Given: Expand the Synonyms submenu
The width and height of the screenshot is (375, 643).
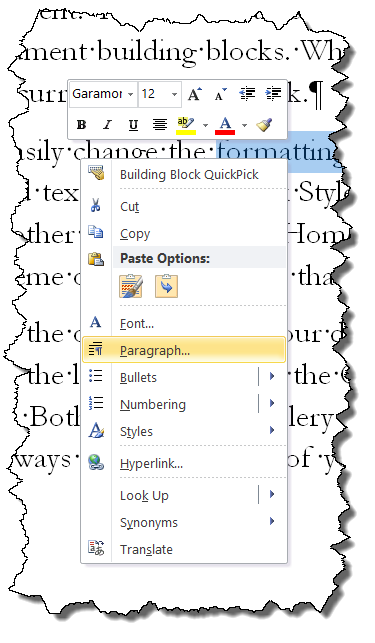Looking at the screenshot, I should pos(184,522).
